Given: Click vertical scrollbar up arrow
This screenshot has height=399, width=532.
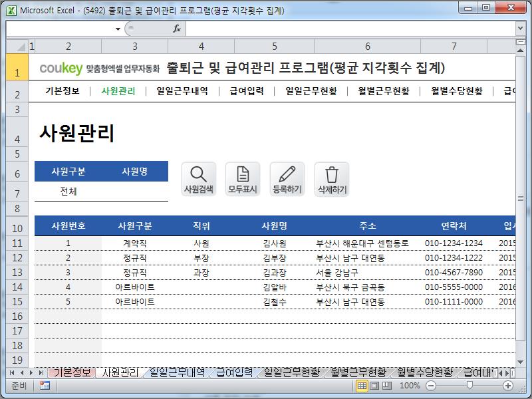Looking at the screenshot, I should (520, 51).
